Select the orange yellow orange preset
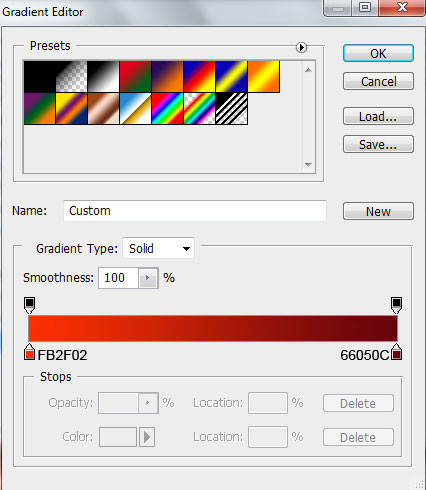The image size is (426, 490). pos(264,77)
